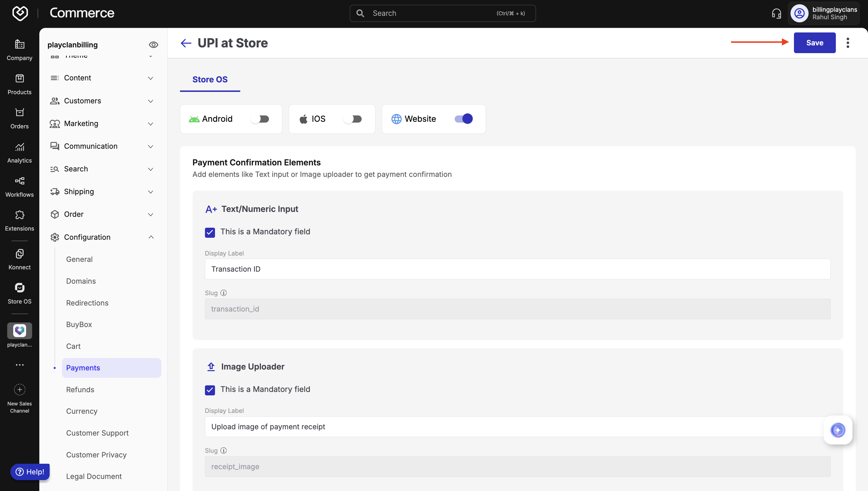Uncheck mandatory field for Text/Numeric Input
Screen dimensions: 868x491
click(x=210, y=232)
